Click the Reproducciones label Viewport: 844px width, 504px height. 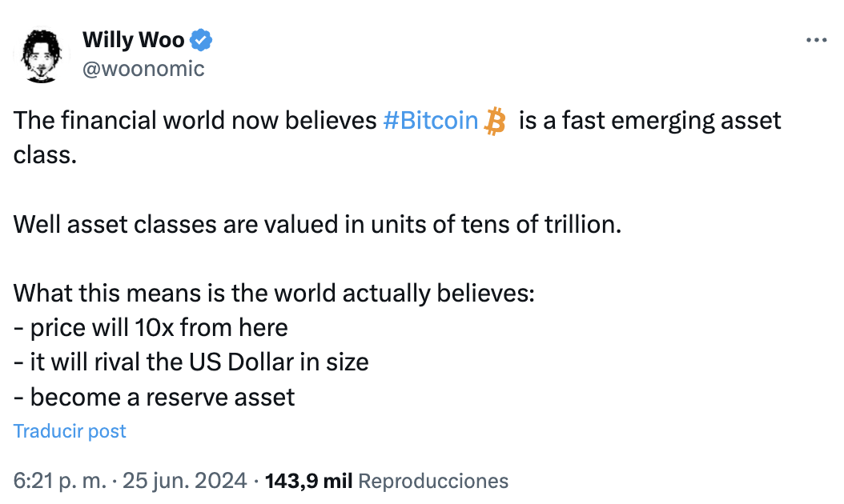(x=432, y=481)
